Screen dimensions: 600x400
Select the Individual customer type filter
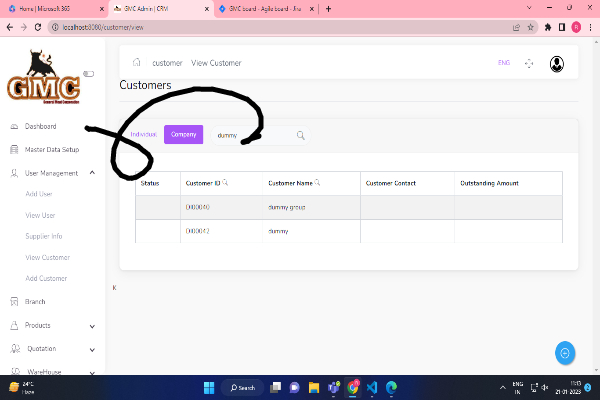click(143, 134)
